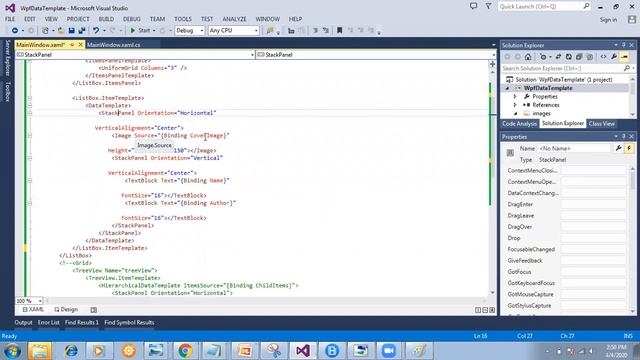The width and height of the screenshot is (640, 360).
Task: Click the Search Solution Explorer field
Action: 563,69
